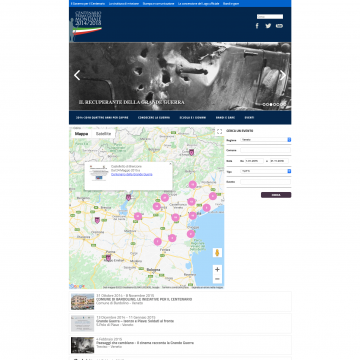This screenshot has height=360, width=360.
Task: Select the purple marker below the info popup
Action: pyautogui.click(x=128, y=197)
